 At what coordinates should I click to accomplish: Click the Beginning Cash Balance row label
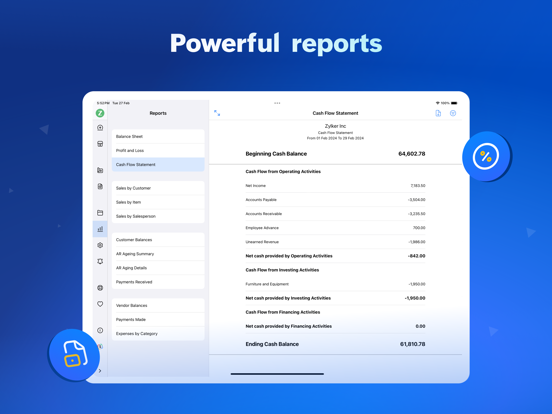coord(276,154)
